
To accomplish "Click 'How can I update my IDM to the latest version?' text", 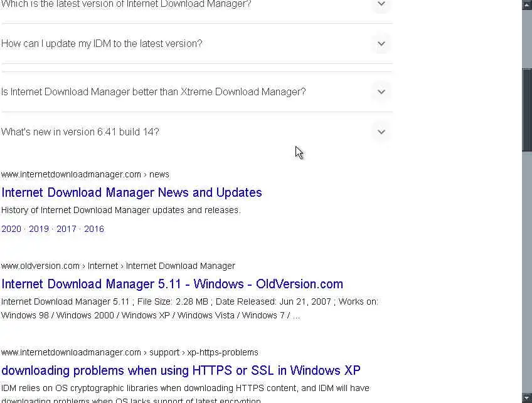I will pyautogui.click(x=102, y=44).
